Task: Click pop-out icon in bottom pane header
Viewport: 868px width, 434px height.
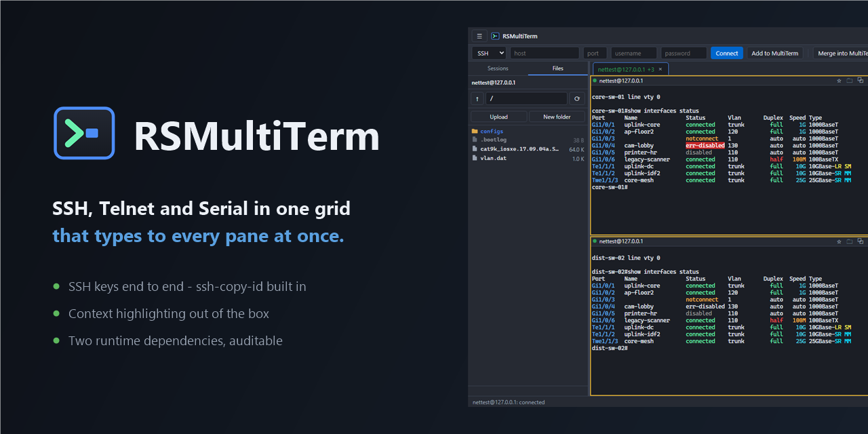Action: (x=861, y=241)
